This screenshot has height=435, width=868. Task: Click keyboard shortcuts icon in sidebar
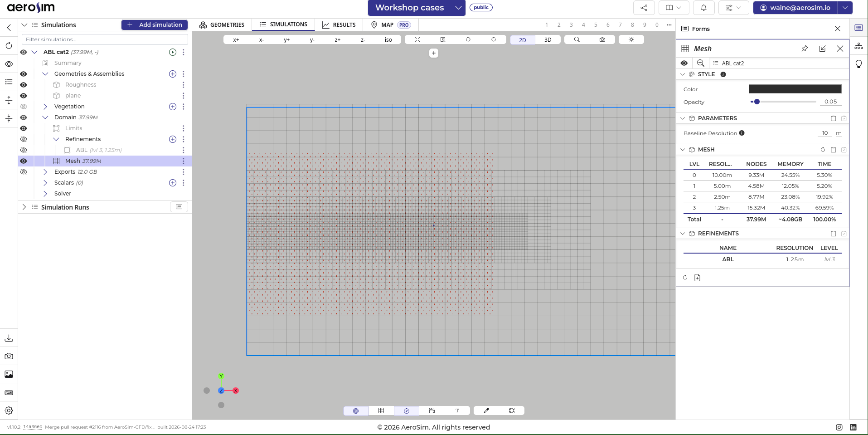(x=9, y=392)
